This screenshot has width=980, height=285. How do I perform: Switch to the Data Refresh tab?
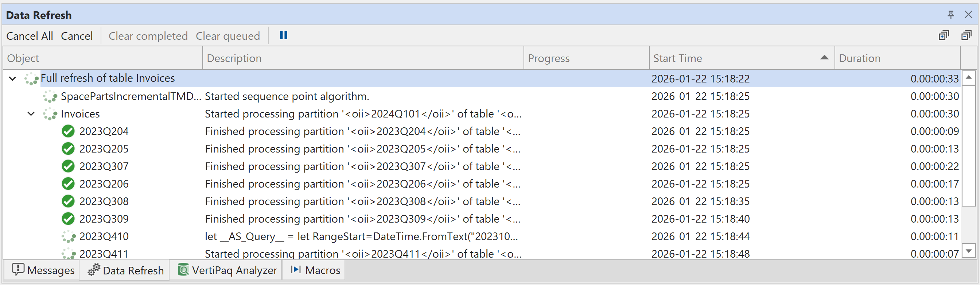[124, 270]
